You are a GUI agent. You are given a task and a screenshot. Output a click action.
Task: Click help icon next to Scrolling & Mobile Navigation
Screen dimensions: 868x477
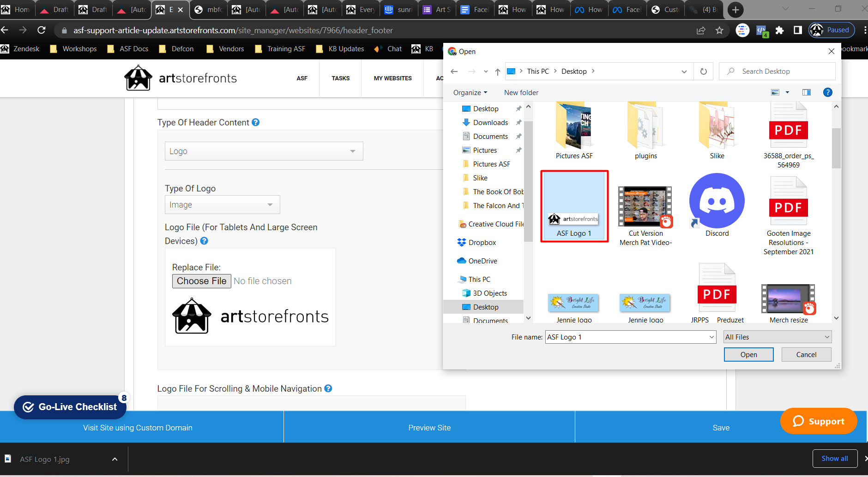[x=328, y=388]
